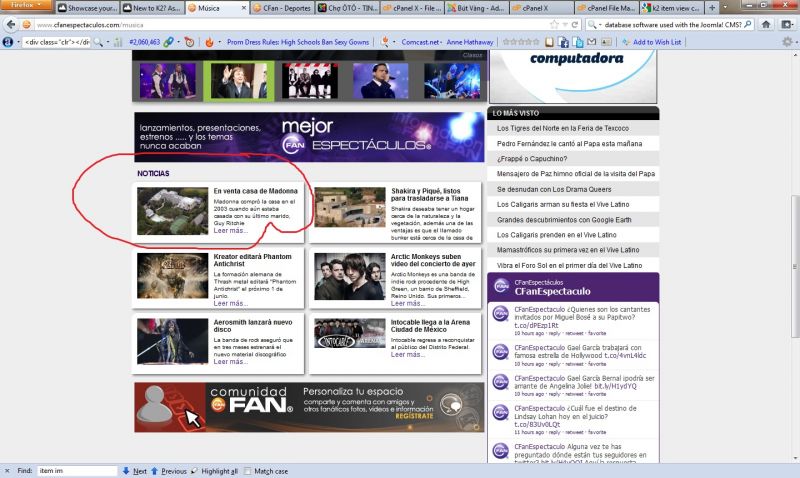800x478 pixels.
Task: Open the bookmarks menu icon beside Home
Action: point(788,24)
